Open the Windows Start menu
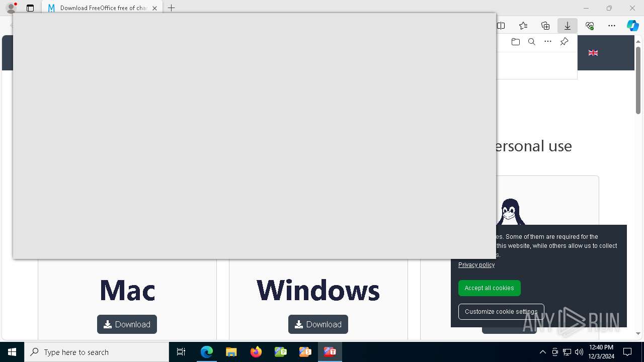644x362 pixels. tap(12, 352)
